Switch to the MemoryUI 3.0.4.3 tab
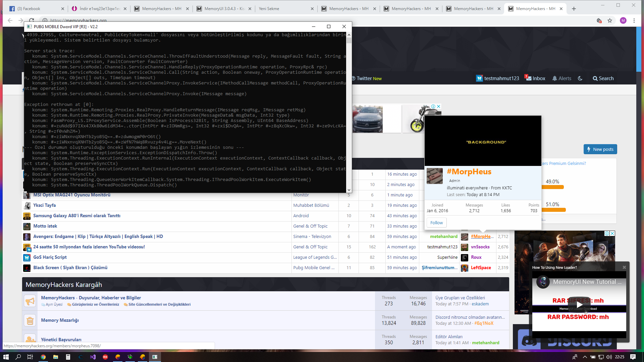 (x=224, y=9)
